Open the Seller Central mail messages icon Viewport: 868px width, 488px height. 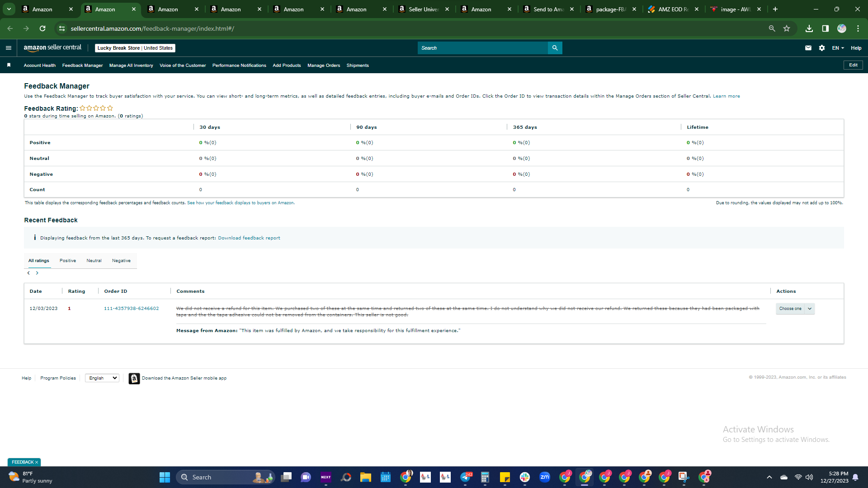coord(808,48)
